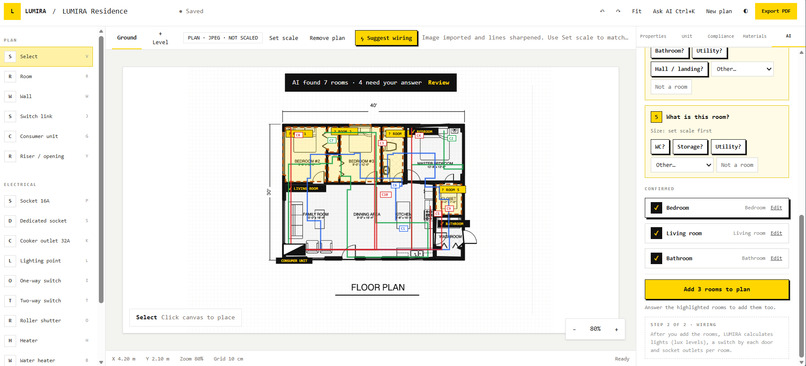This screenshot has width=806, height=366.
Task: Choose the Cooker outlet 32A icon
Action: (x=10, y=241)
